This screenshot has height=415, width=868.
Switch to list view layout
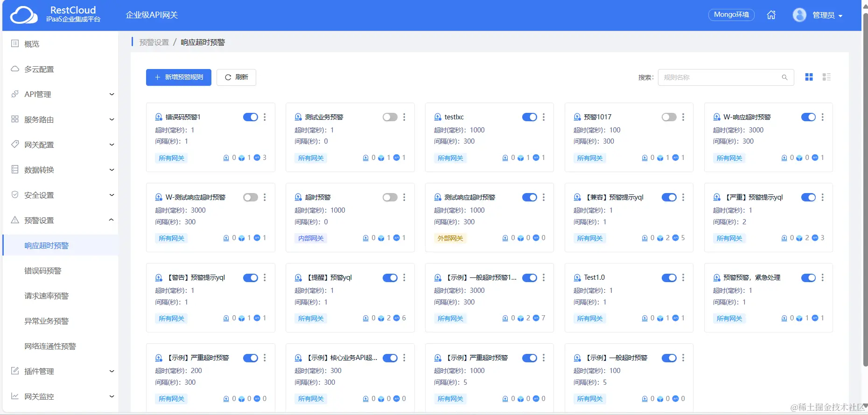[x=826, y=77]
